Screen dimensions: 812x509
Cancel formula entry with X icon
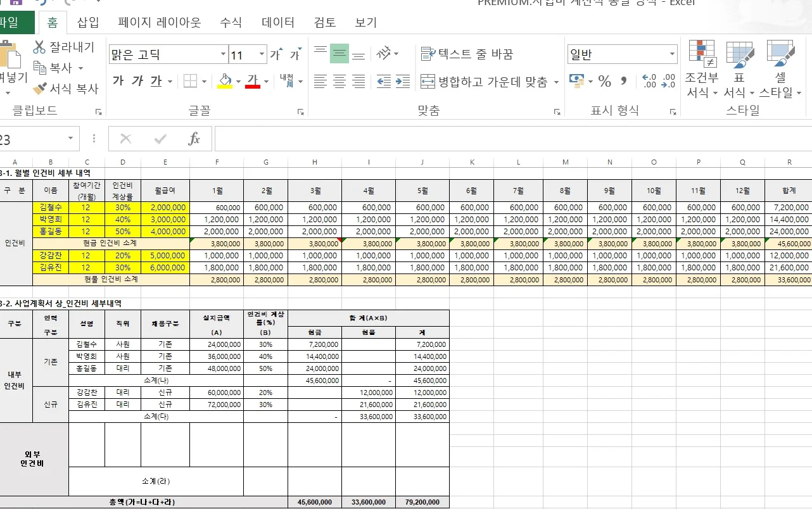click(125, 139)
